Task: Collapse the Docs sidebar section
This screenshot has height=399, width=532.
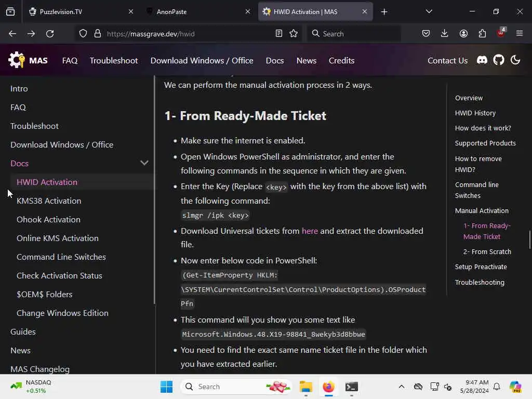Action: pos(144,163)
